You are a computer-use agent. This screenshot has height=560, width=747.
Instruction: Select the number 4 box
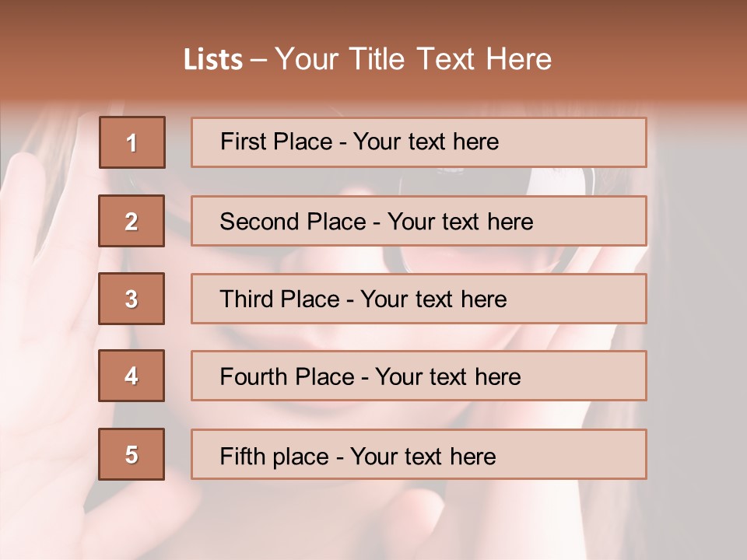[132, 376]
